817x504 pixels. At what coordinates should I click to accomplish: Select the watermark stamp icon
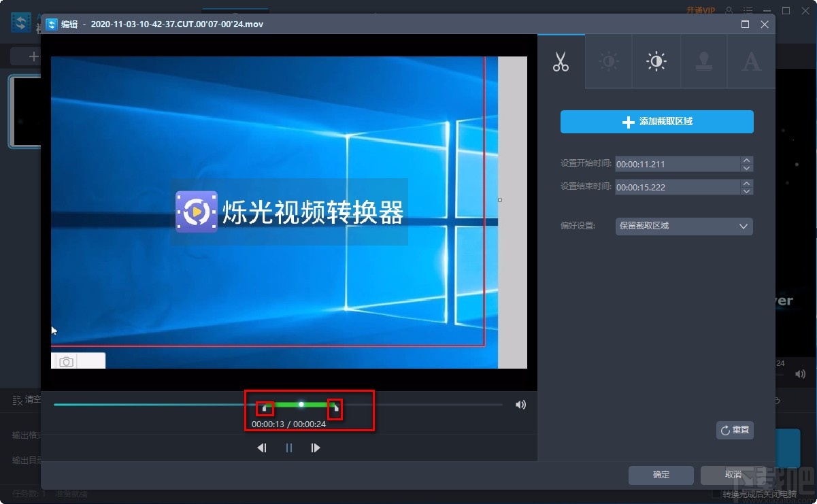(x=703, y=61)
